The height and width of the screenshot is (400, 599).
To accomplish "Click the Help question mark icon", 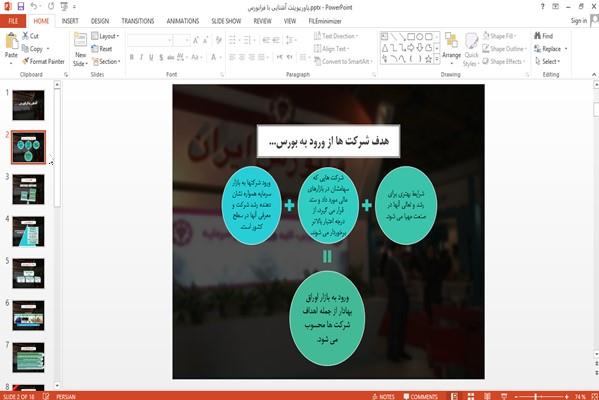I will [542, 6].
